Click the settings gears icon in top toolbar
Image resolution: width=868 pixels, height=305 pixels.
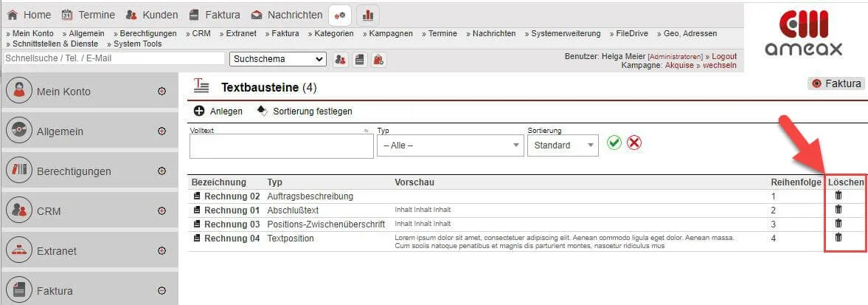click(x=339, y=15)
